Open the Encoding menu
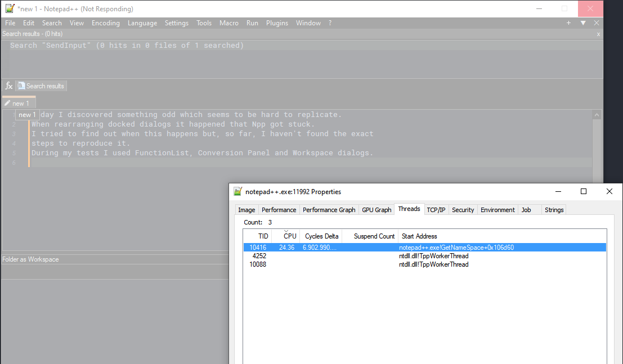This screenshot has width=623, height=364. click(x=106, y=23)
